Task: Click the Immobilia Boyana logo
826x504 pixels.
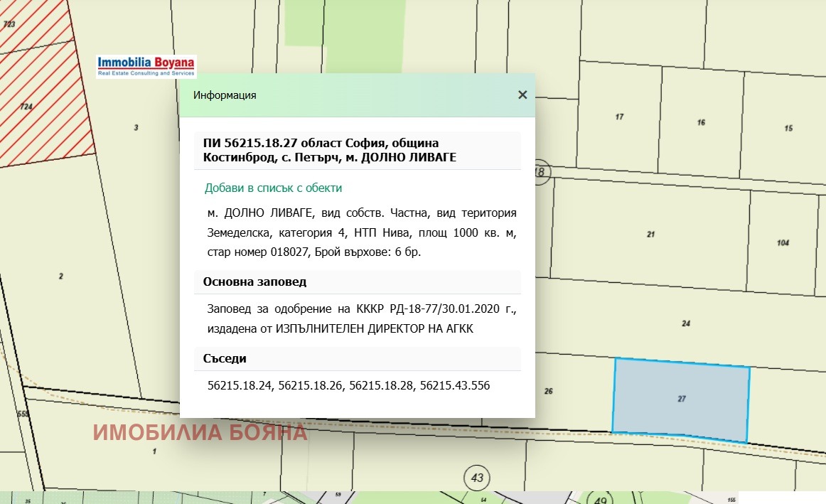Action: (146, 66)
